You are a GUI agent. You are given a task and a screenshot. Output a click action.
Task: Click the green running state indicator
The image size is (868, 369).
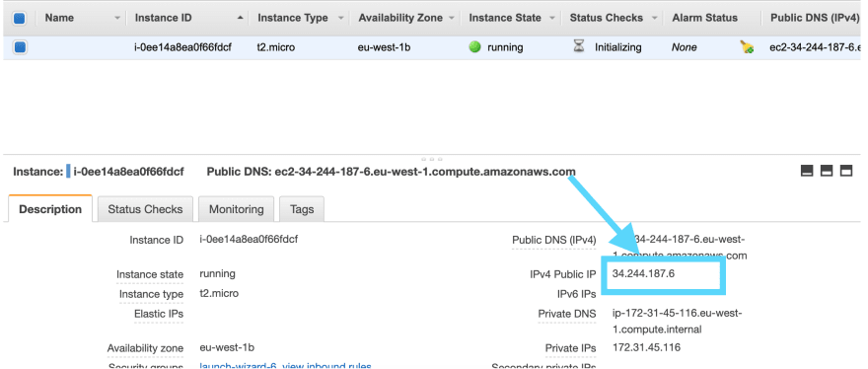pyautogui.click(x=474, y=47)
